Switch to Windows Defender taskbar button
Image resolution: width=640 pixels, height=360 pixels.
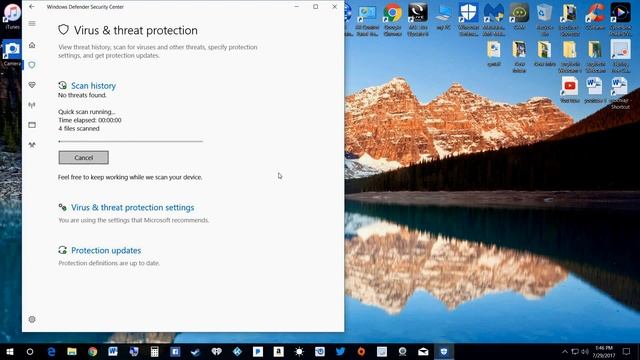444,351
